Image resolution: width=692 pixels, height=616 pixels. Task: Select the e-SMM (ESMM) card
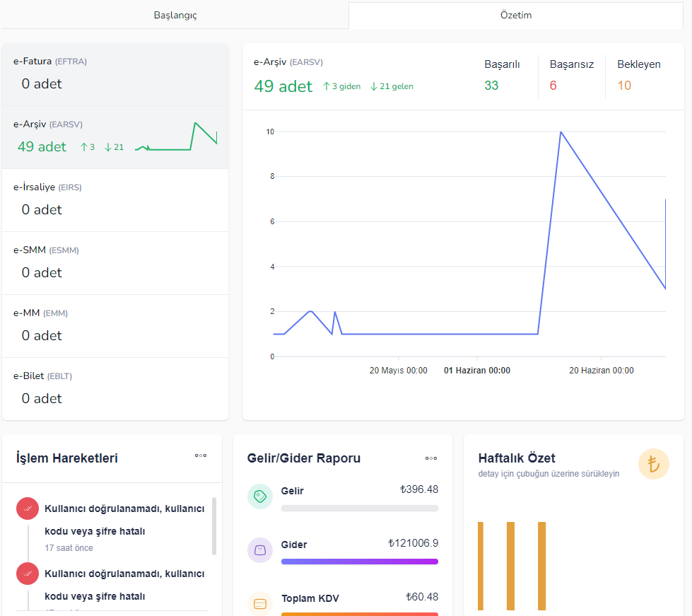click(115, 263)
